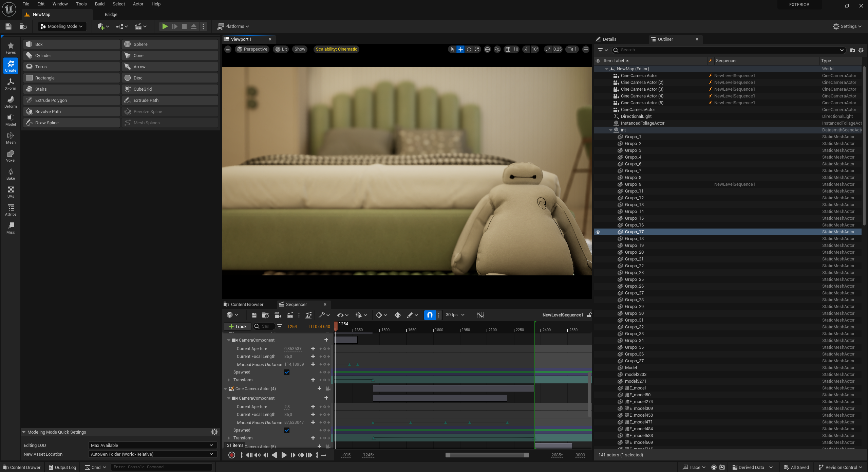This screenshot has height=472, width=868.
Task: Open the 30 fps frame rate dropdown
Action: [455, 315]
